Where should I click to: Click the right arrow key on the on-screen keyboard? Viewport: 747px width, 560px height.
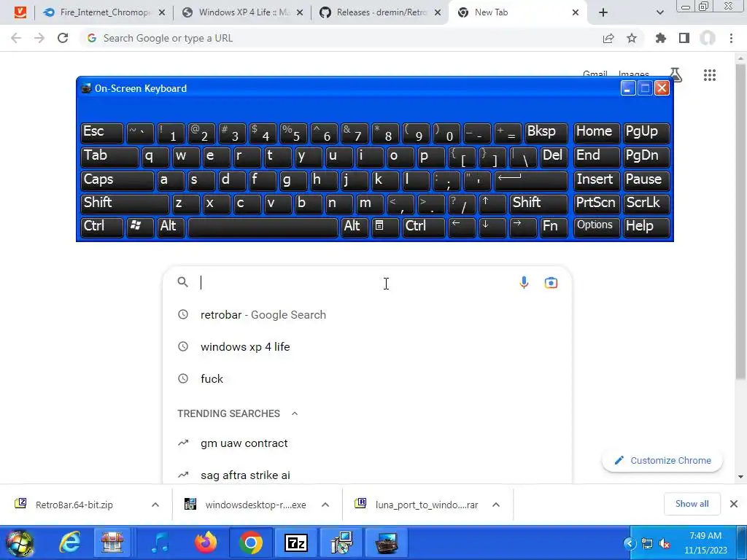click(x=522, y=227)
